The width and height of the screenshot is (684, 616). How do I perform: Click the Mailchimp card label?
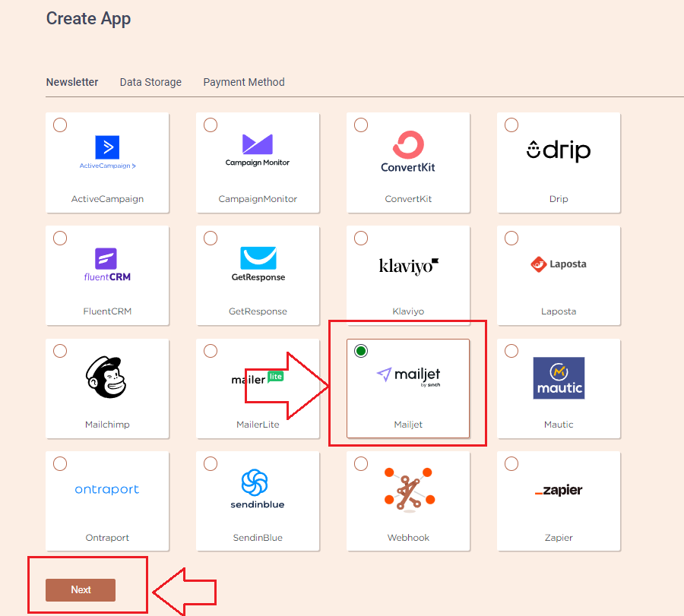(107, 425)
